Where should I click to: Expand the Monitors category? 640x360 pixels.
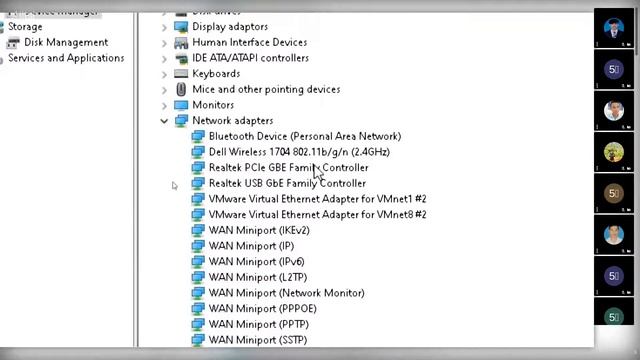click(164, 106)
